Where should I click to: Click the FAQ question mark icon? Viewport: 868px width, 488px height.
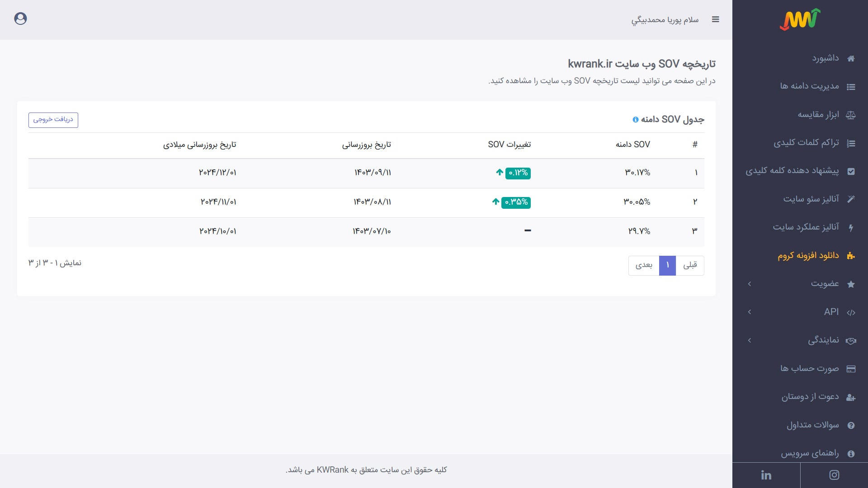[x=851, y=425]
